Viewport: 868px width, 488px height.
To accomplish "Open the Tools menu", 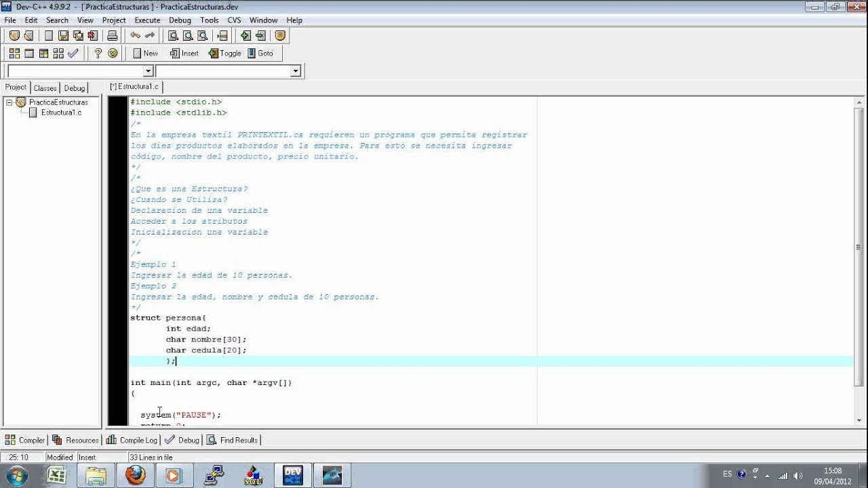I will pyautogui.click(x=210, y=20).
